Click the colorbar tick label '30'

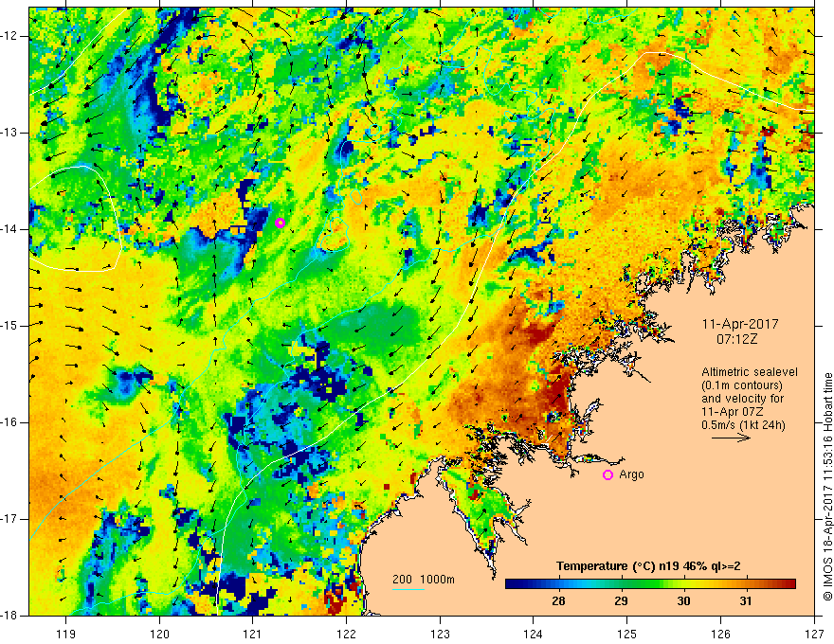(x=683, y=601)
